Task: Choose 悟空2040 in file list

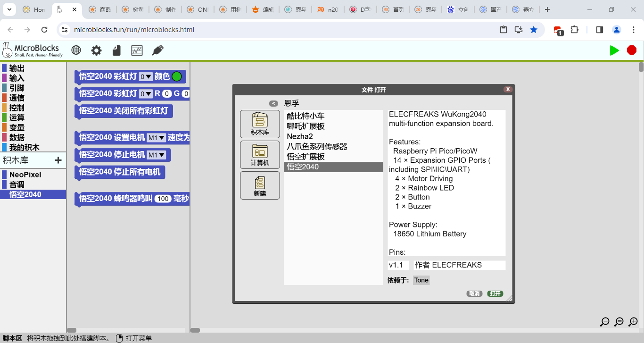Action: (333, 167)
